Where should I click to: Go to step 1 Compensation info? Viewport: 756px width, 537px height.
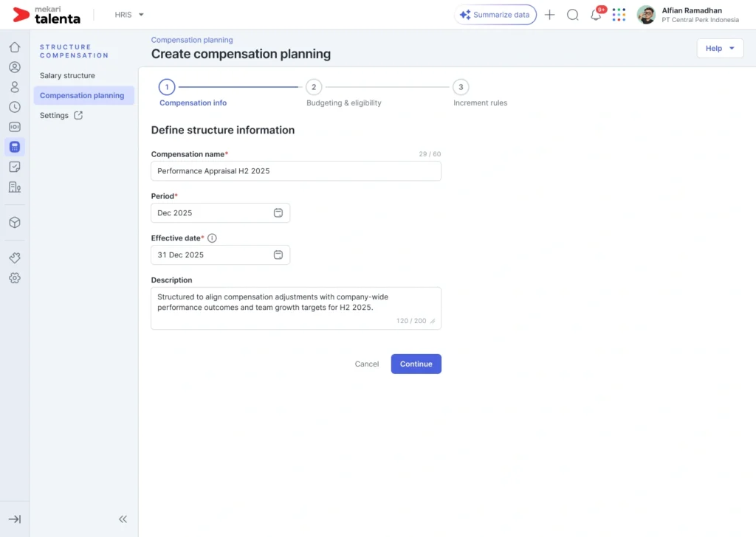[x=193, y=94]
